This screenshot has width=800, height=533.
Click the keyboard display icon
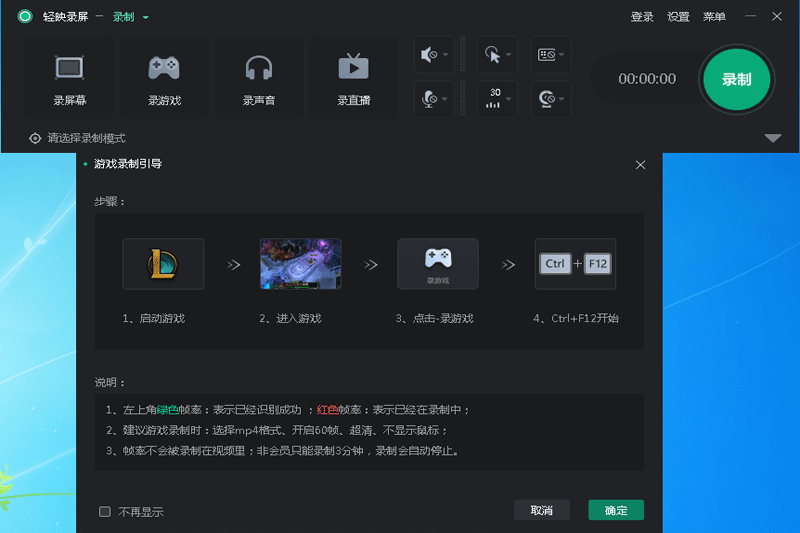546,55
